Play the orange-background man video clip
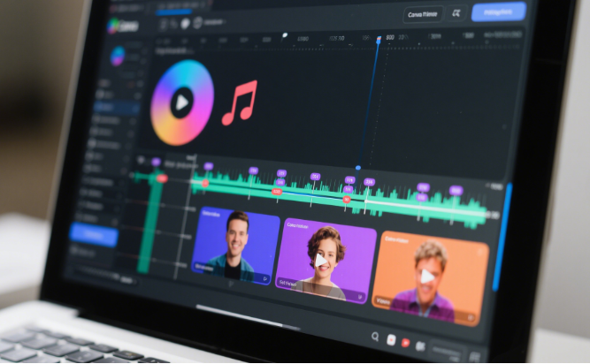Viewport: 590px width, 364px height. pyautogui.click(x=427, y=277)
